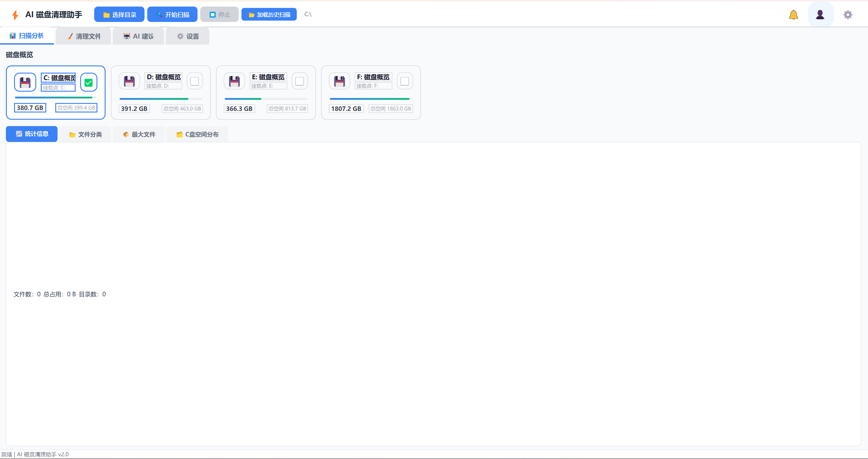Click the C: 磁盘概览 title
868x459 pixels.
pyautogui.click(x=59, y=78)
